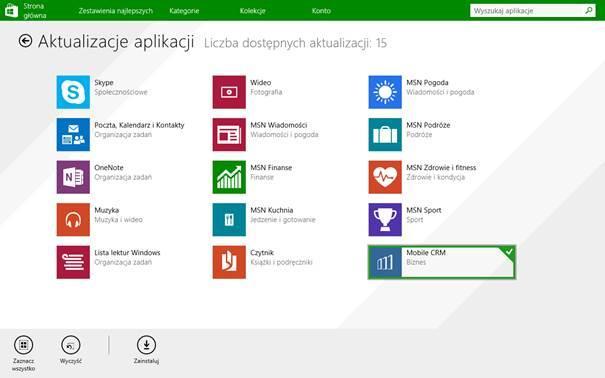Click Biznes category under Mobile CRM

416,262
